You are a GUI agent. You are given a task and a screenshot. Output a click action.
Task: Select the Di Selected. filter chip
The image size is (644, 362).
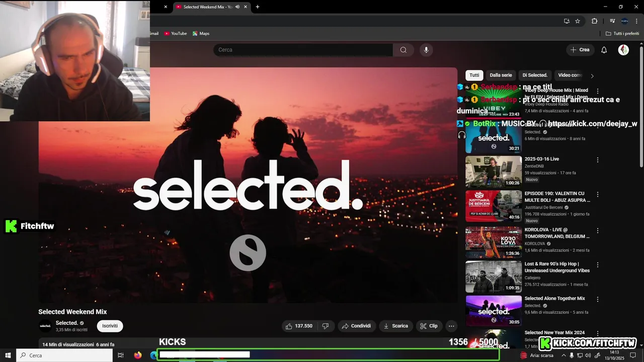tap(535, 75)
